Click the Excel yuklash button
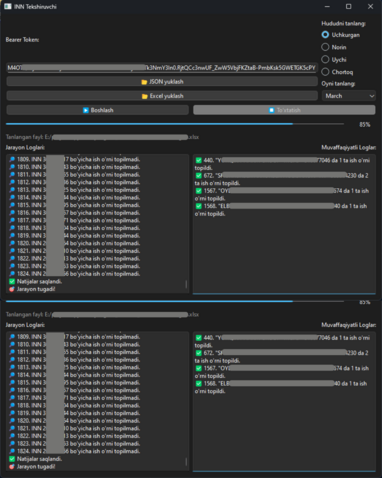382x478 pixels. pyautogui.click(x=162, y=96)
